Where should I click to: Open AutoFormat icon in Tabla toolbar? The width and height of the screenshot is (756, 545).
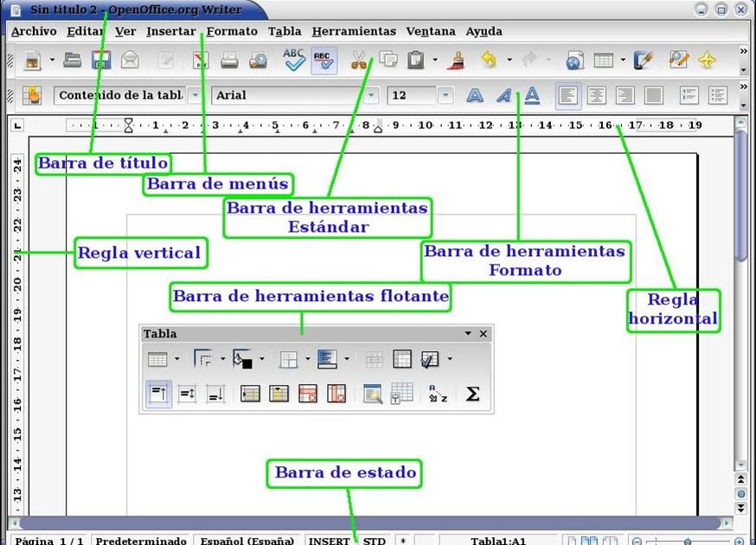point(373,394)
